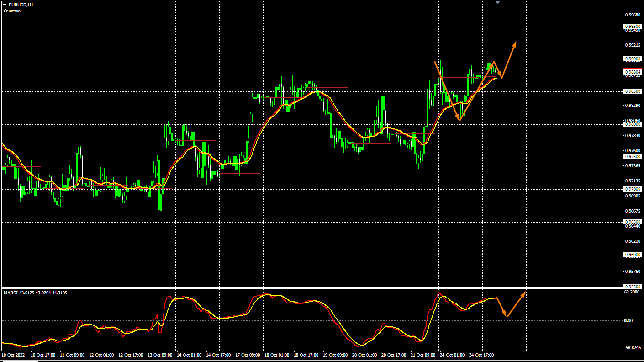Click the -58.8246 MARSI scale value
Viewport: 644px width, 362px height.
click(633, 347)
